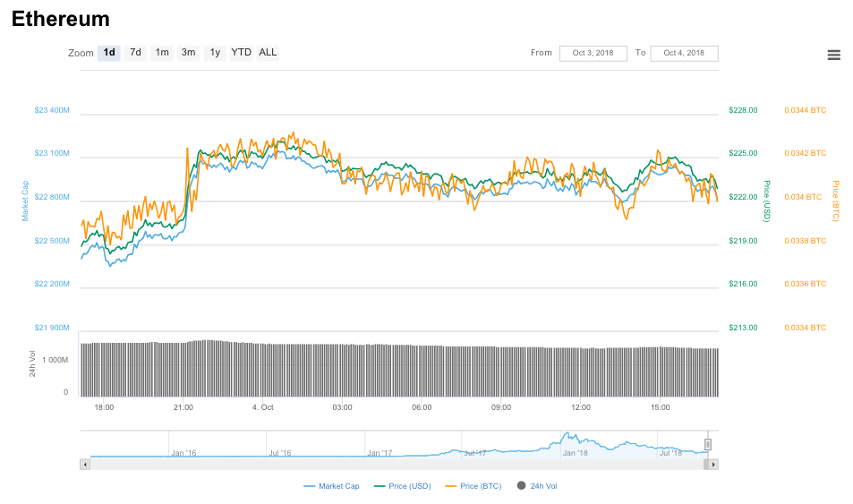Image resolution: width=853 pixels, height=504 pixels.
Task: Click the $225.00 price axis label
Action: 743,153
